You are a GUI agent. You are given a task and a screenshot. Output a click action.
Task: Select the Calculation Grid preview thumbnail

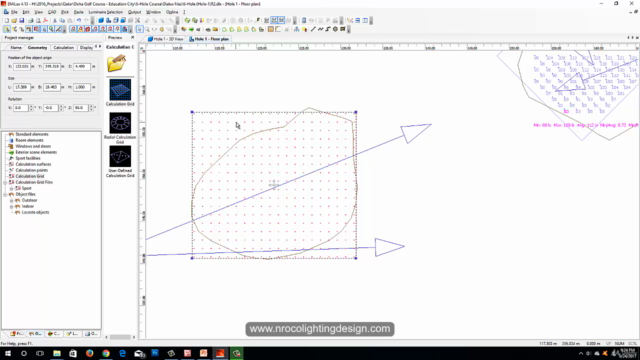tap(120, 90)
